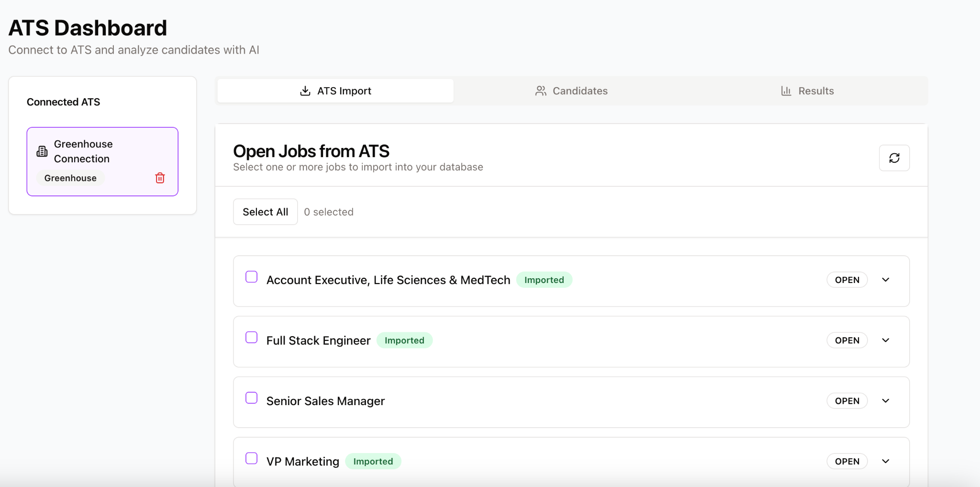
Task: Click the OPEN status on Account Executive row
Action: 847,280
